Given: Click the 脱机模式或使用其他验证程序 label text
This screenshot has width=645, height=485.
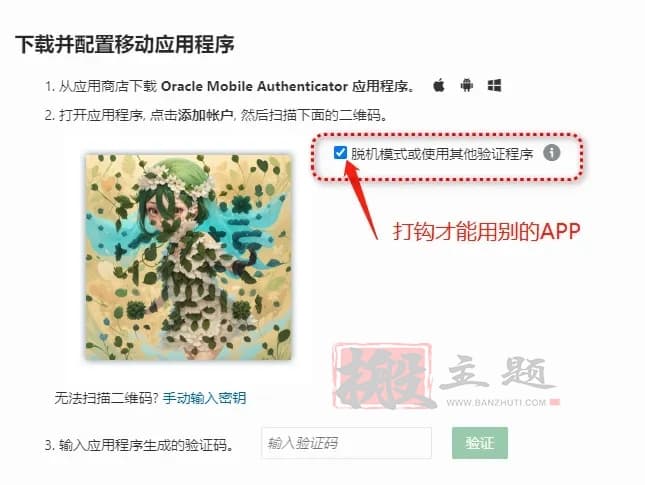Looking at the screenshot, I should click(x=442, y=154).
